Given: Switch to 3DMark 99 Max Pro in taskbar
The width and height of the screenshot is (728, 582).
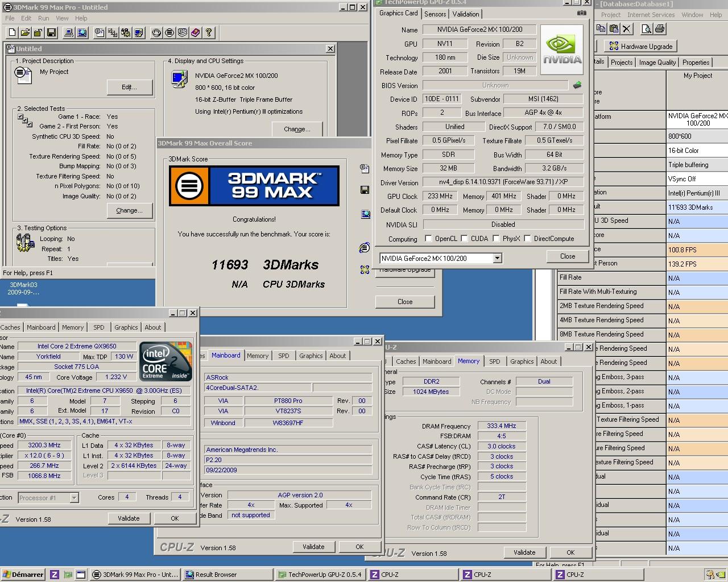Looking at the screenshot, I should (x=135, y=575).
